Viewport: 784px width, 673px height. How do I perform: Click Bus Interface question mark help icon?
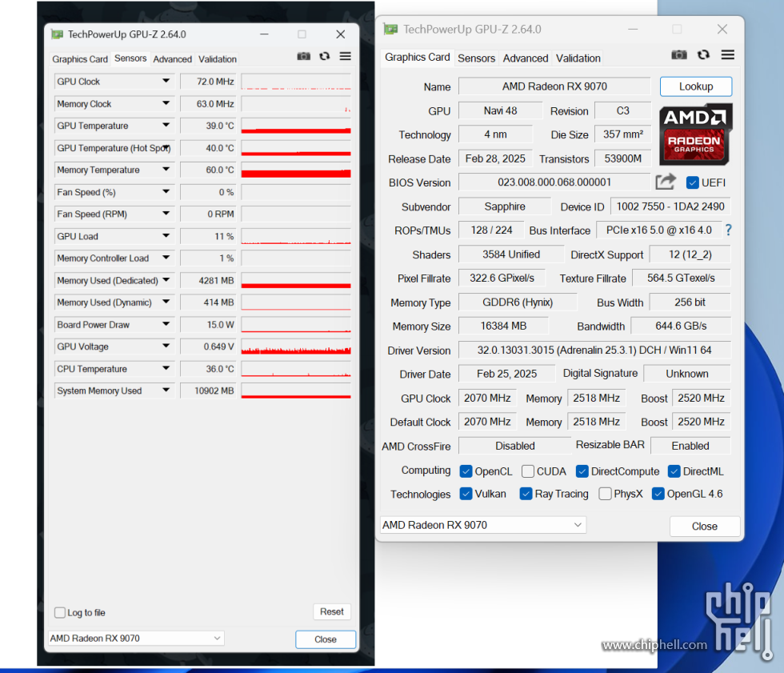729,230
